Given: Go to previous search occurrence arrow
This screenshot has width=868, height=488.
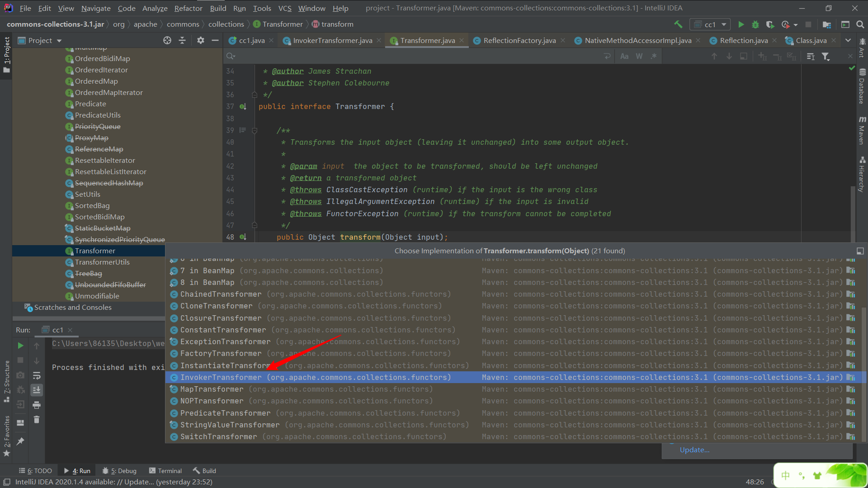Looking at the screenshot, I should [714, 56].
